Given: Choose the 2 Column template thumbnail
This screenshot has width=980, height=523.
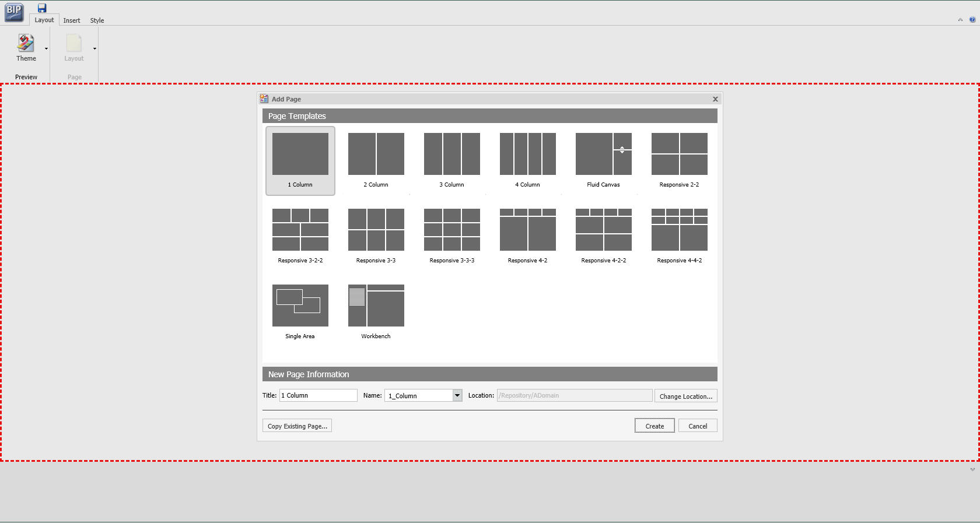Looking at the screenshot, I should 376,154.
